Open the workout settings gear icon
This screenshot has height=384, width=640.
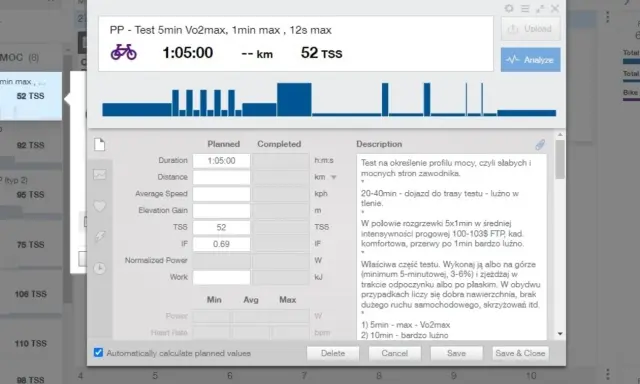pyautogui.click(x=509, y=8)
